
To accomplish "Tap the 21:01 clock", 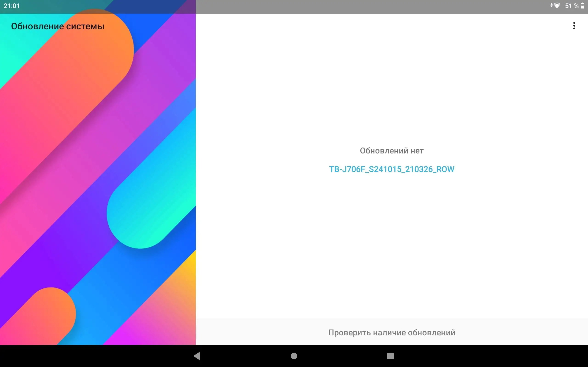I will coord(11,6).
